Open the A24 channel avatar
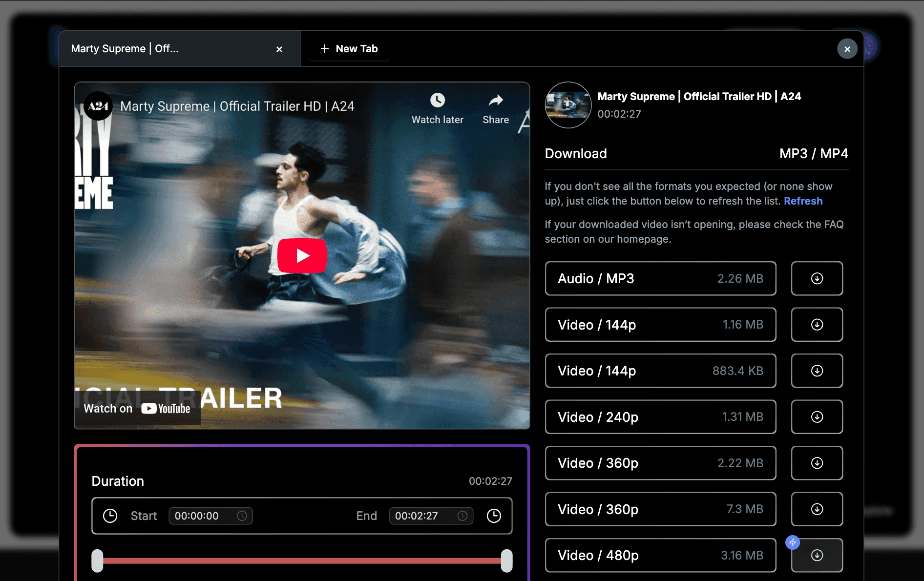924x581 pixels. pos(98,106)
